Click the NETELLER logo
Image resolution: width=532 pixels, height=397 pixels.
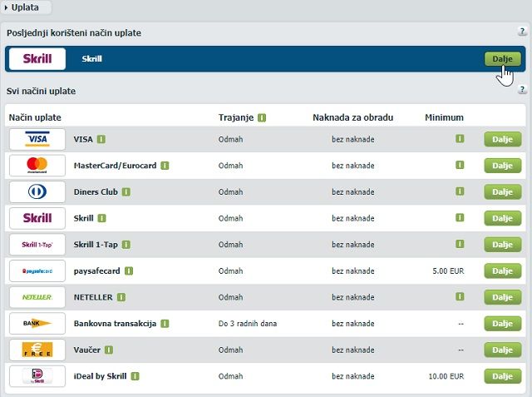click(x=37, y=297)
